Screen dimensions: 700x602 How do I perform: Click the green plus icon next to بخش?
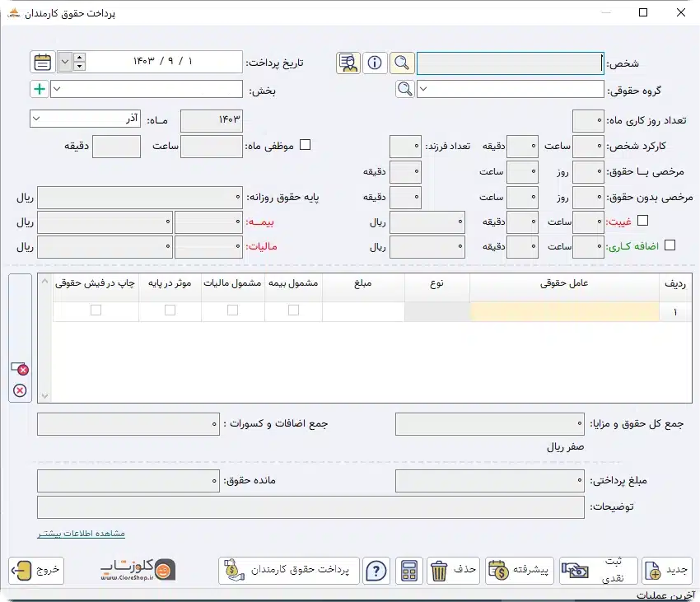pyautogui.click(x=40, y=89)
